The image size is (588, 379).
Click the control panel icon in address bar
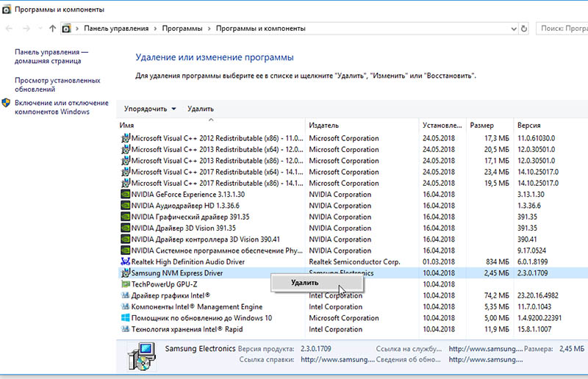[x=66, y=29]
